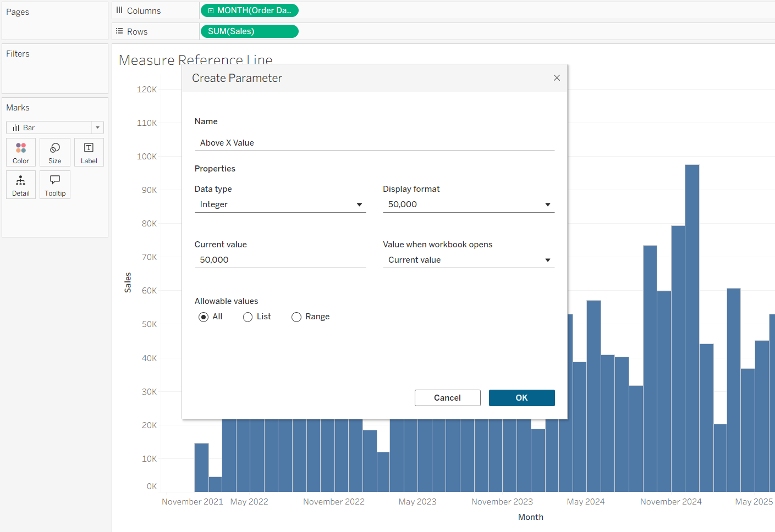Open the Color marks card
Screen dimensions: 775x532
[21, 152]
